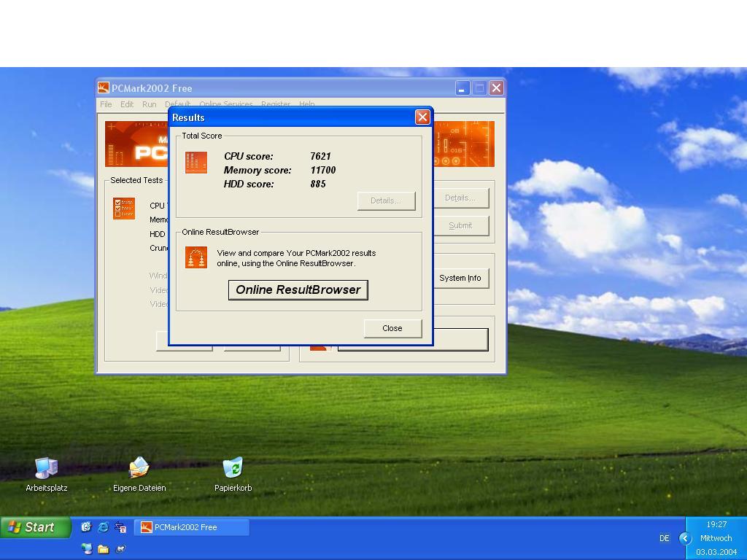Click Details... in the PCMark2002 main window
Viewport: 747px width, 560px height.
click(x=461, y=198)
